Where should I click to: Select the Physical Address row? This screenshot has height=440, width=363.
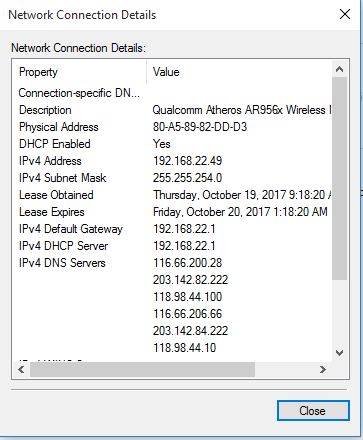pos(172,127)
